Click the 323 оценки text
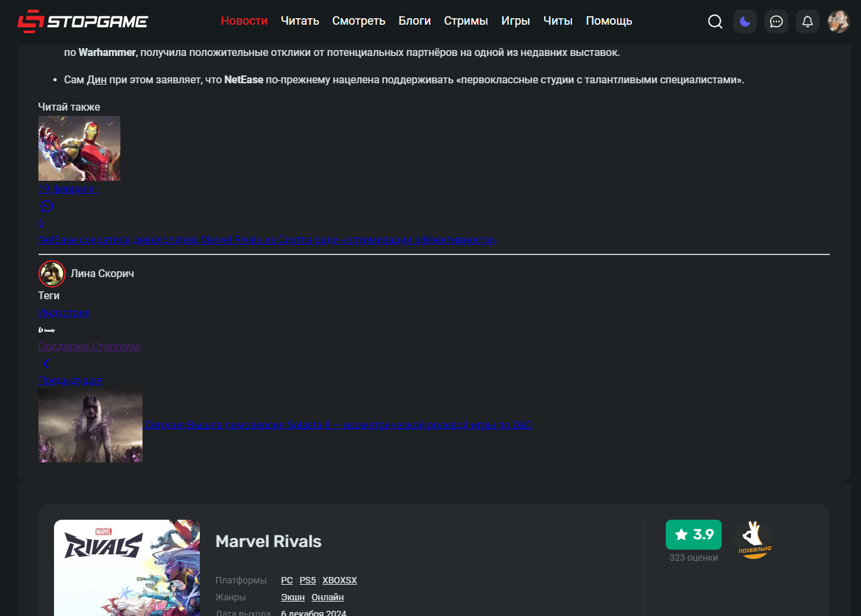 [694, 557]
